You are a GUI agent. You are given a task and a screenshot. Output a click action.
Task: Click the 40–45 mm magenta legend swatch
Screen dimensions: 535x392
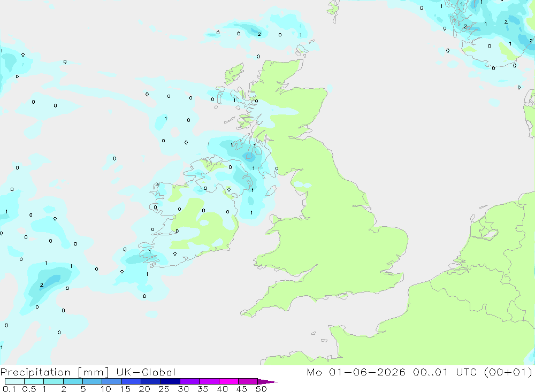click(x=228, y=381)
